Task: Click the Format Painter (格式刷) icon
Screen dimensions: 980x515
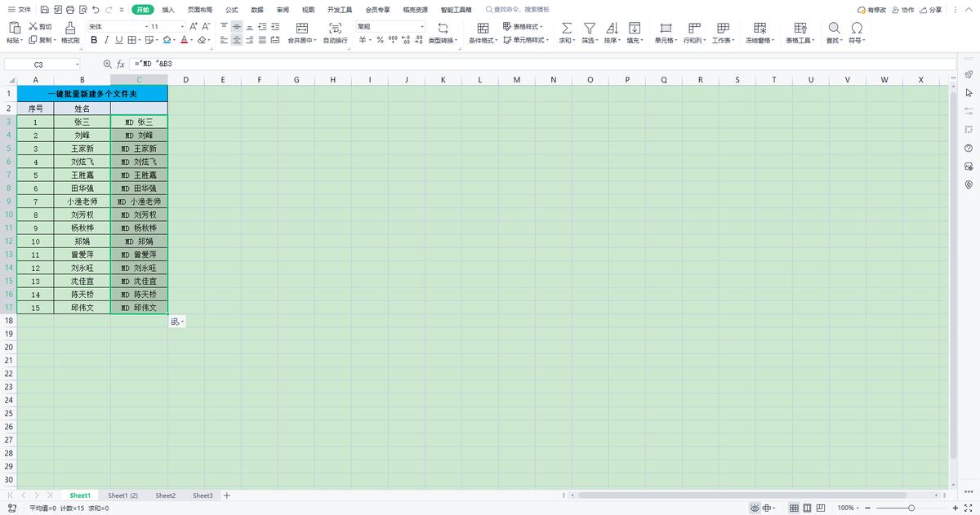Action: pyautogui.click(x=70, y=28)
